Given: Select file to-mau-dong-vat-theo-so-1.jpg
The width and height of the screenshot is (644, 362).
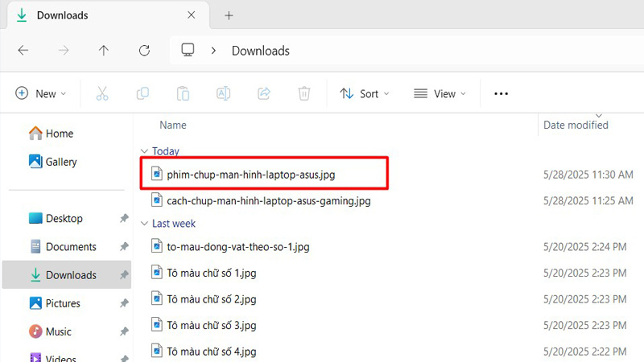Looking at the screenshot, I should 238,247.
